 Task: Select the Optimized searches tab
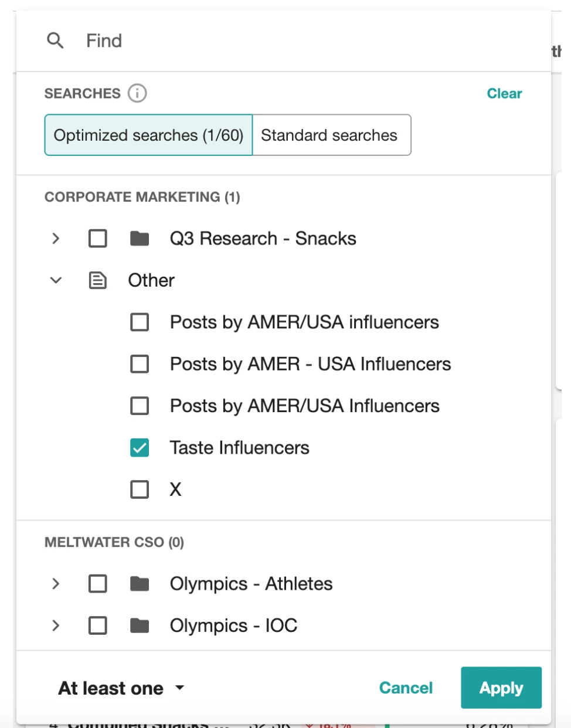148,135
